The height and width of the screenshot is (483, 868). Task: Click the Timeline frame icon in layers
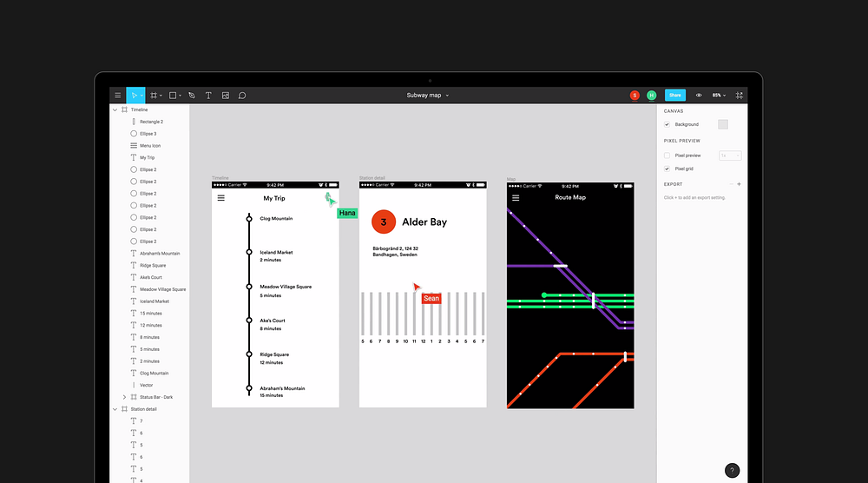(x=124, y=109)
